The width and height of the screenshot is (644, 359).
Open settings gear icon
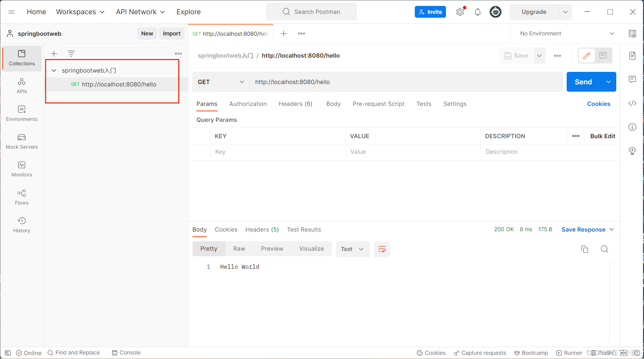pyautogui.click(x=460, y=12)
